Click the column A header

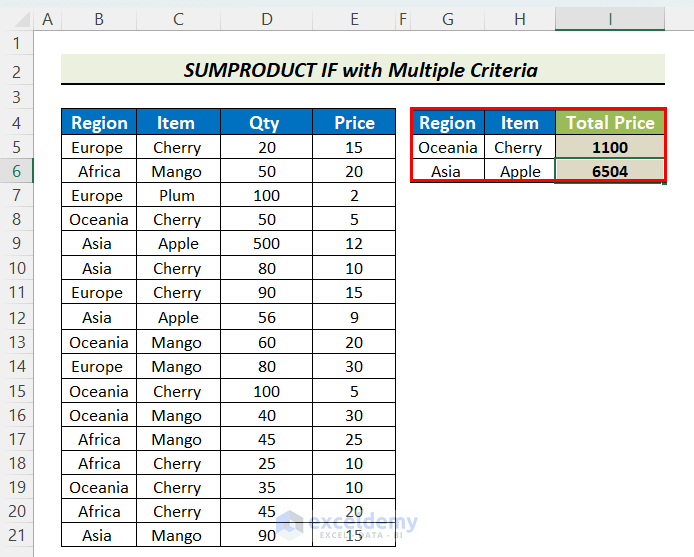(47, 19)
